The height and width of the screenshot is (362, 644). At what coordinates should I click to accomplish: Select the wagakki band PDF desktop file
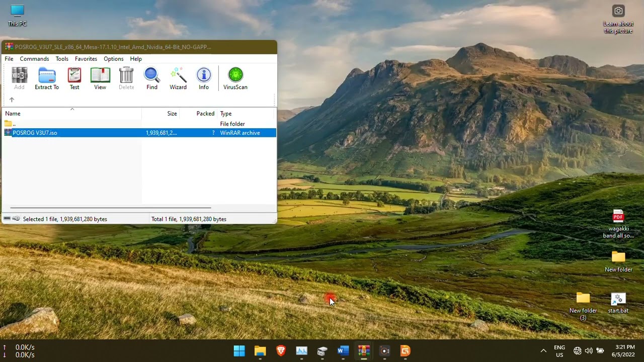618,224
